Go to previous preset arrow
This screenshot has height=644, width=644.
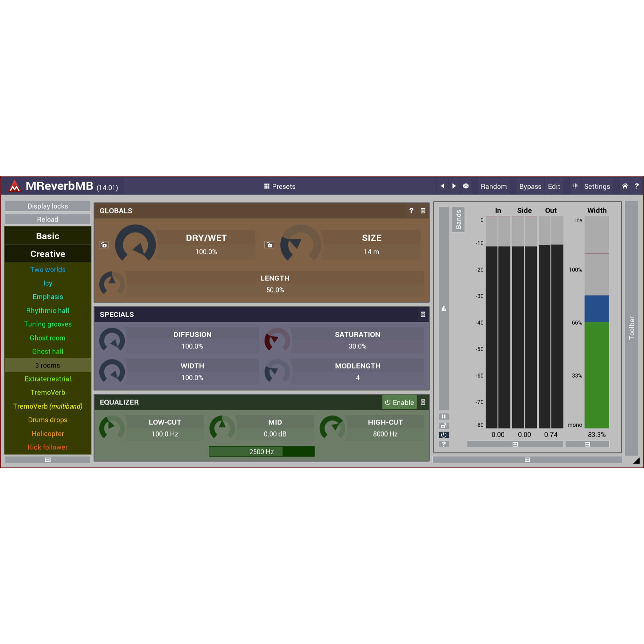(442, 186)
